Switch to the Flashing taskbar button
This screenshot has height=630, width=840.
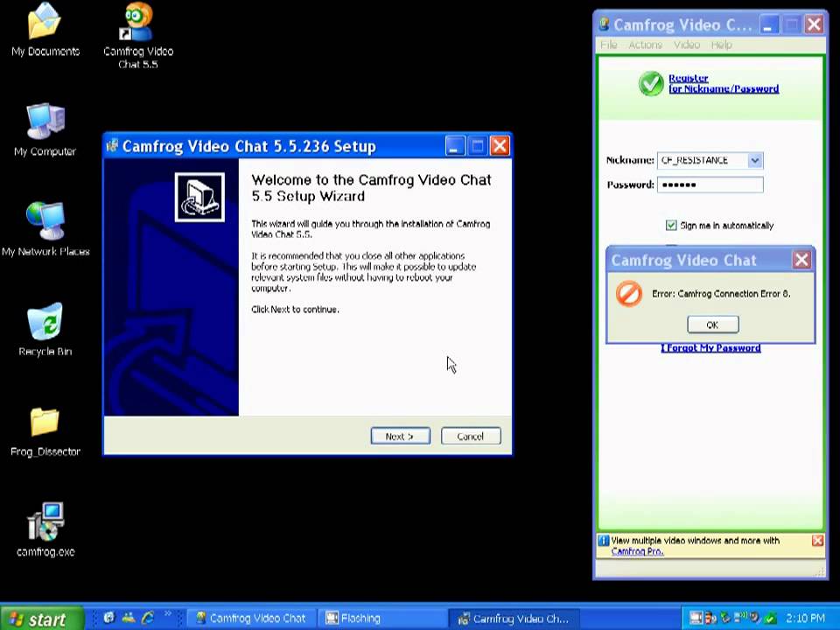click(x=382, y=619)
